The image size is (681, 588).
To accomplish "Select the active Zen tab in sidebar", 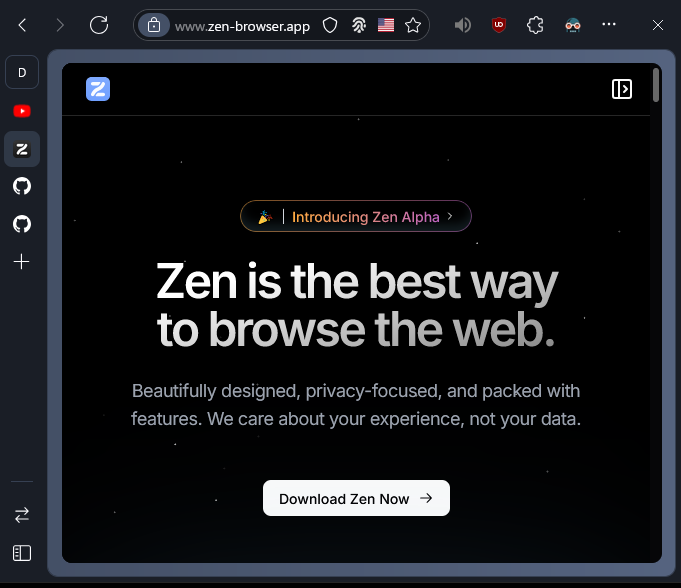I will [22, 149].
